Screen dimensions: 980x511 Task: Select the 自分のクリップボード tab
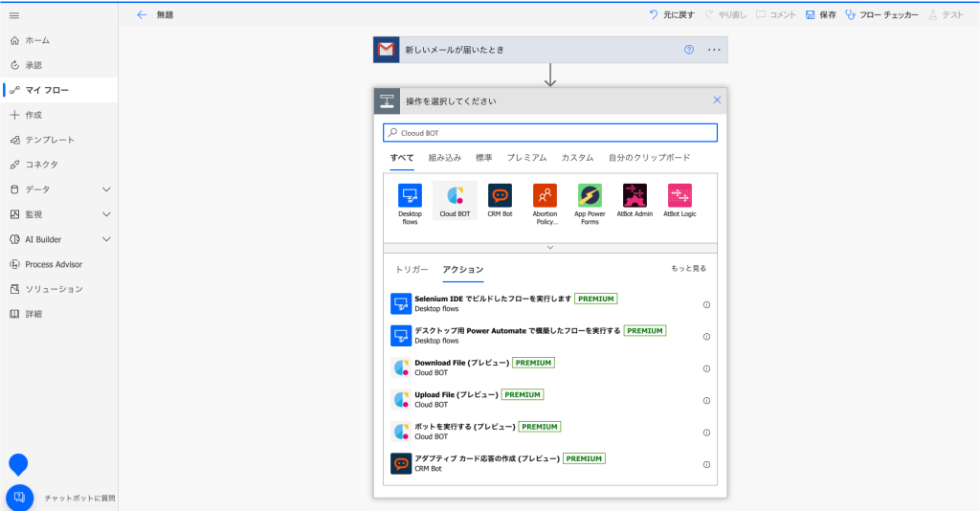[650, 158]
